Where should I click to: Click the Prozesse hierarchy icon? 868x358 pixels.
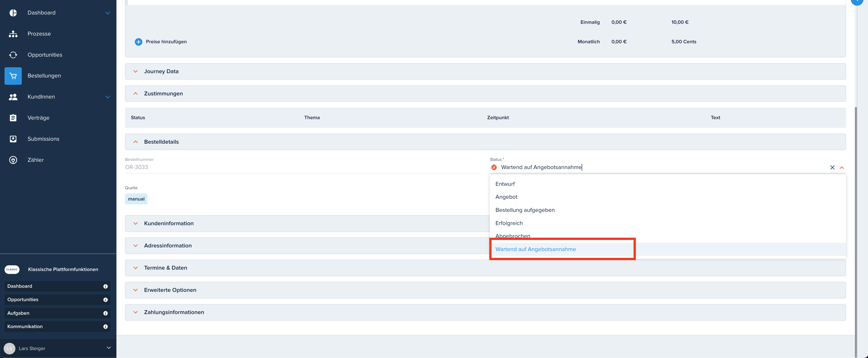pyautogui.click(x=13, y=34)
